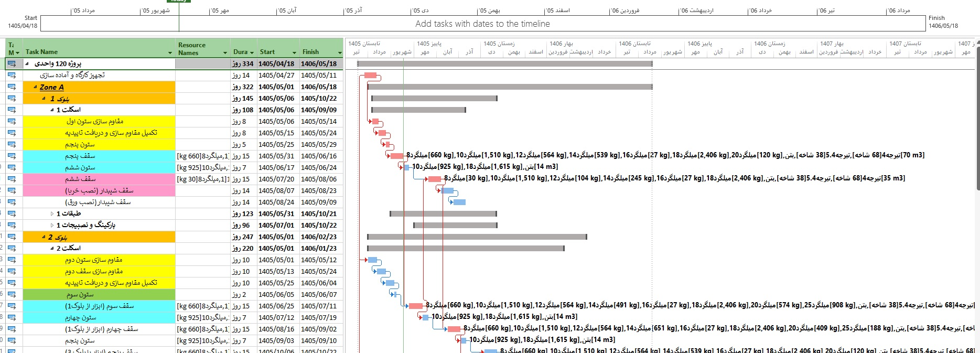Select resource names cell of ستون چهارم row
The width and height of the screenshot is (980, 353).
coord(202,317)
